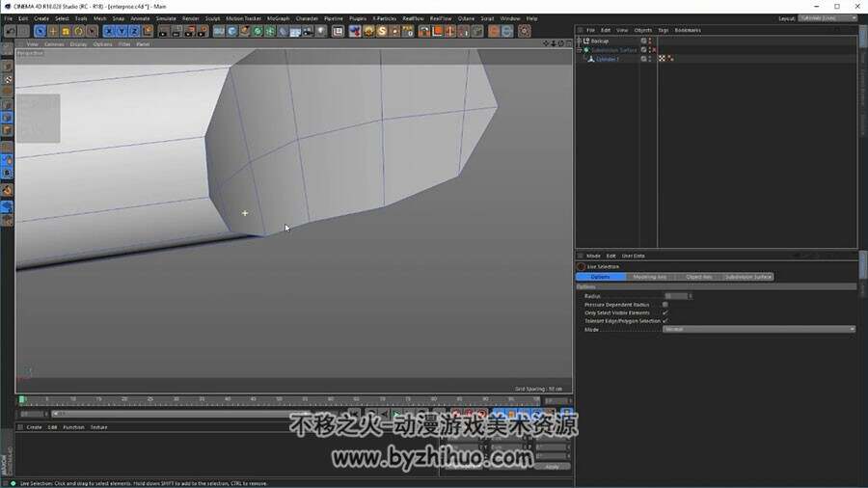Click the Apply button in coordinates panel
This screenshot has height=488, width=868.
coord(552,467)
